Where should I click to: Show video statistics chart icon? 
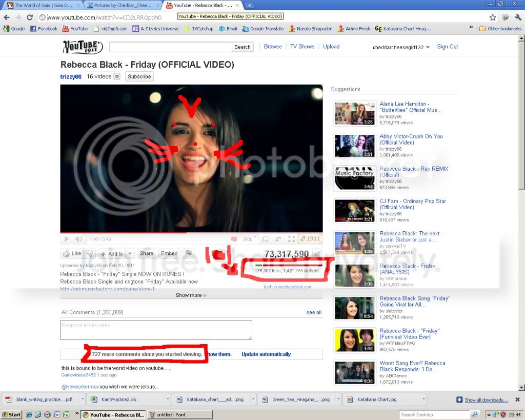316,253
